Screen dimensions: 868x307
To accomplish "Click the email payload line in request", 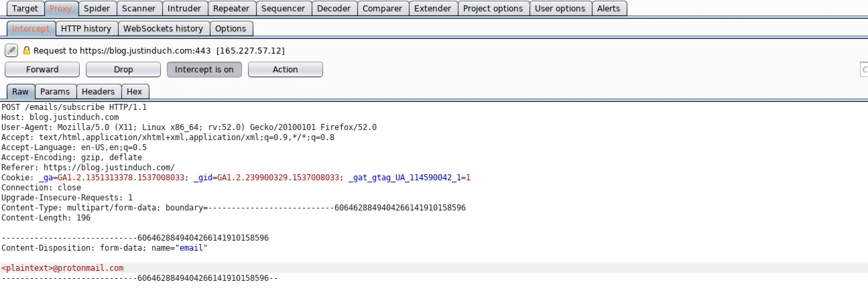I will (x=63, y=268).
